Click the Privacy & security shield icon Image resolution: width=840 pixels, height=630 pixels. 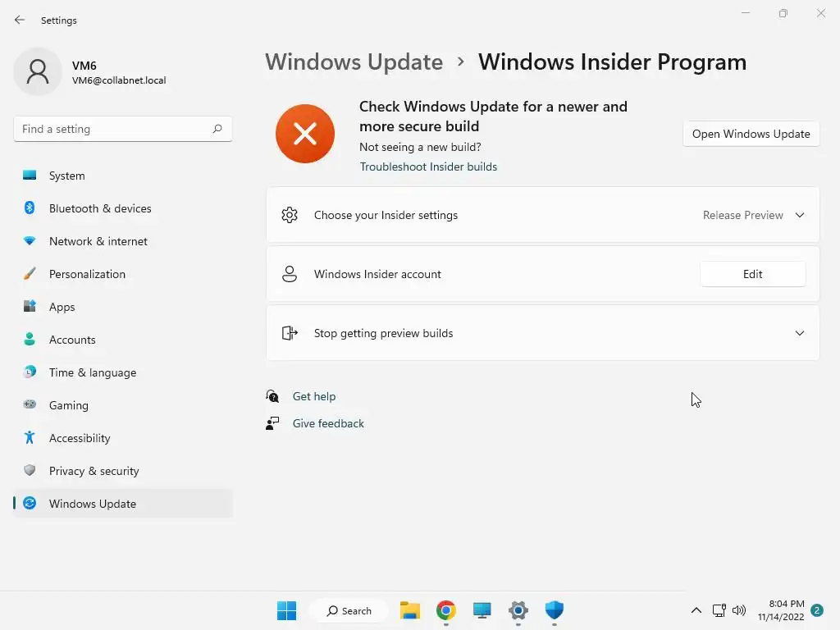30,470
